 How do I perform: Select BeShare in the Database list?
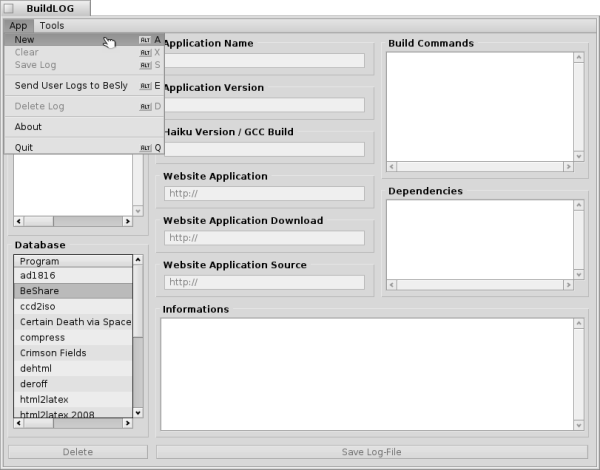pos(72,291)
